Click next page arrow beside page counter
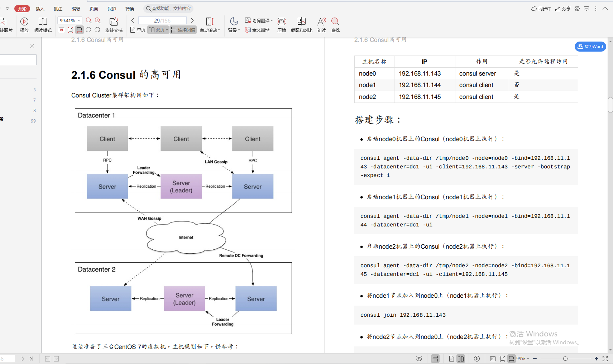 point(192,20)
